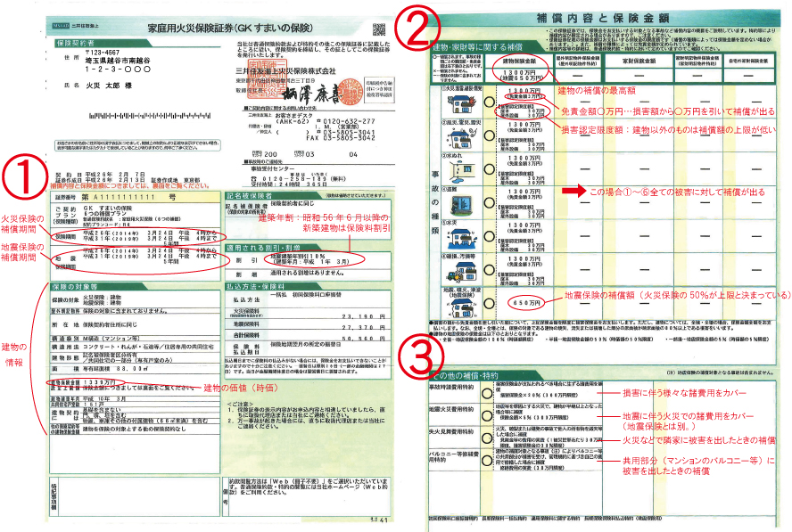
Task: Click the toll-free number 0120-258-189
Action: (x=296, y=179)
